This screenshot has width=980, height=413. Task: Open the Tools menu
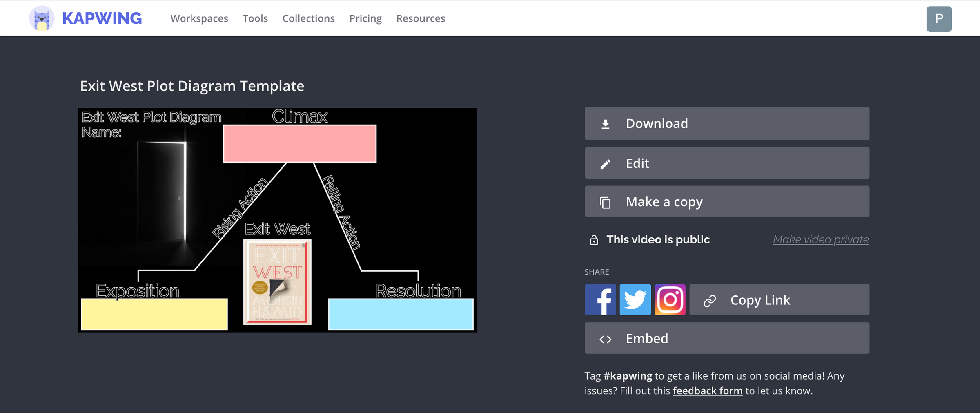(255, 18)
